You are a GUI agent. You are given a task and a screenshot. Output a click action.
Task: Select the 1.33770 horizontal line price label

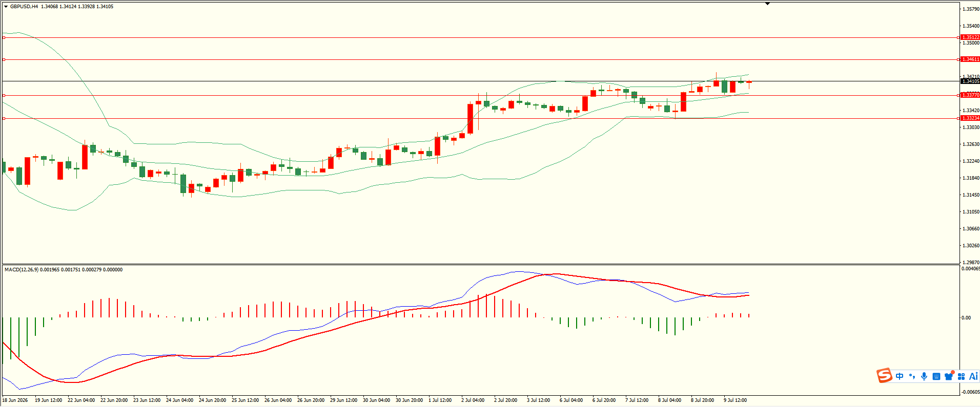click(x=970, y=95)
